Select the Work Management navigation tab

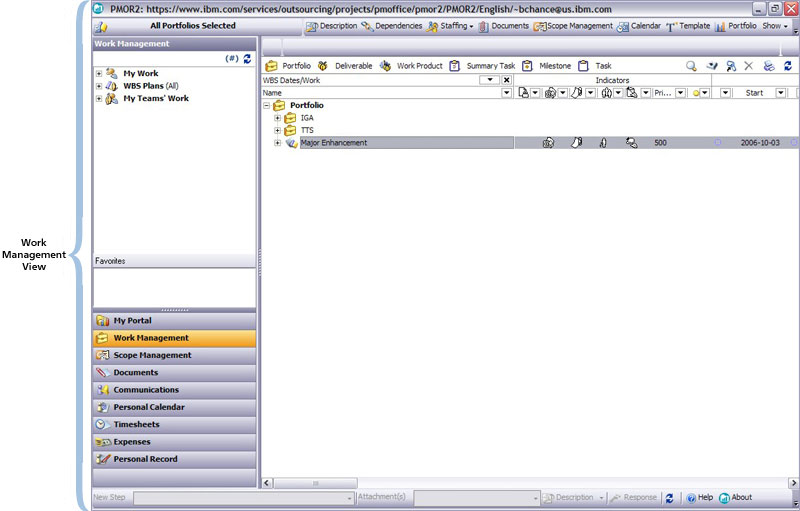[x=174, y=338]
